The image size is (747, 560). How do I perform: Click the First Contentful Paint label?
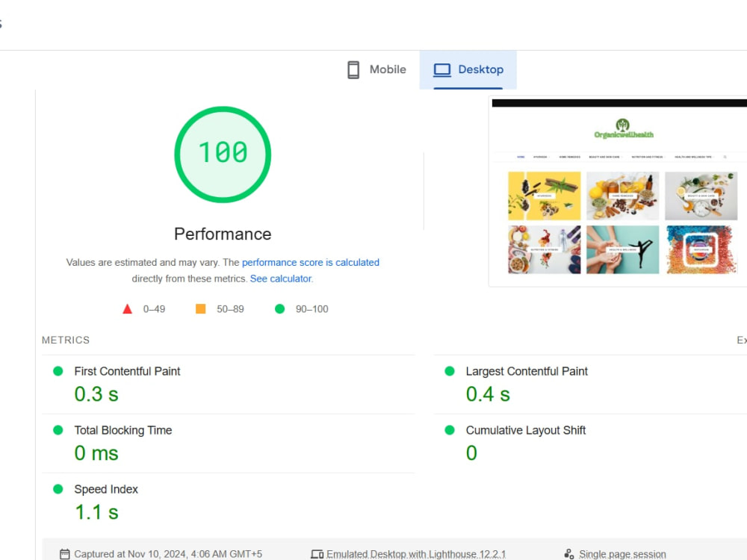click(x=127, y=371)
